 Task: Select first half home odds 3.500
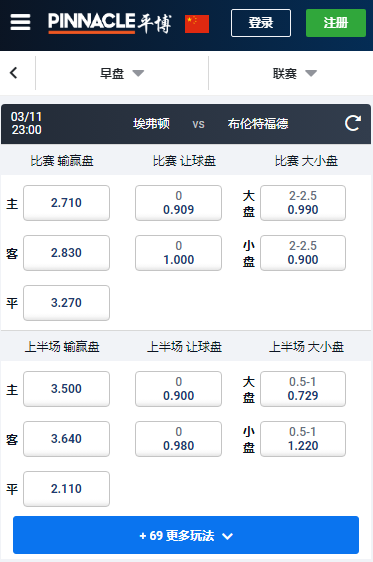coord(66,389)
